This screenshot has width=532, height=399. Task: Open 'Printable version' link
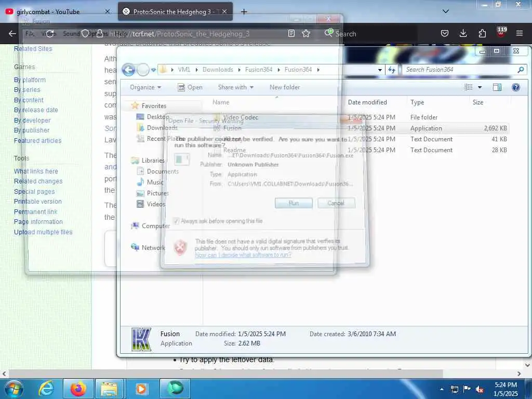pyautogui.click(x=38, y=202)
